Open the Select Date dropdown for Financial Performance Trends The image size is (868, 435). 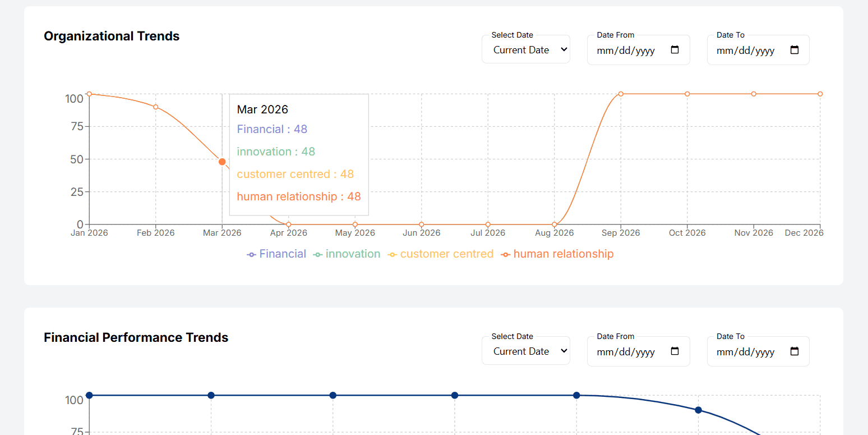[525, 350]
